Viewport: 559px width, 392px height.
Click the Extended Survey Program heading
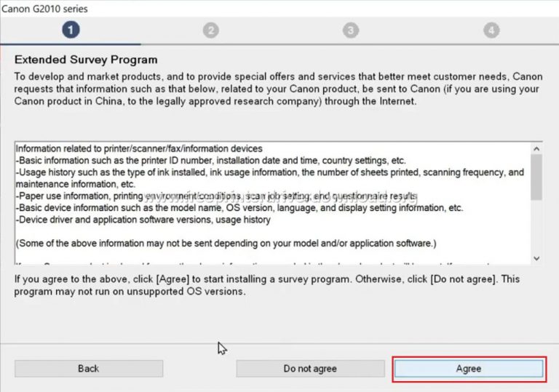pyautogui.click(x=86, y=60)
